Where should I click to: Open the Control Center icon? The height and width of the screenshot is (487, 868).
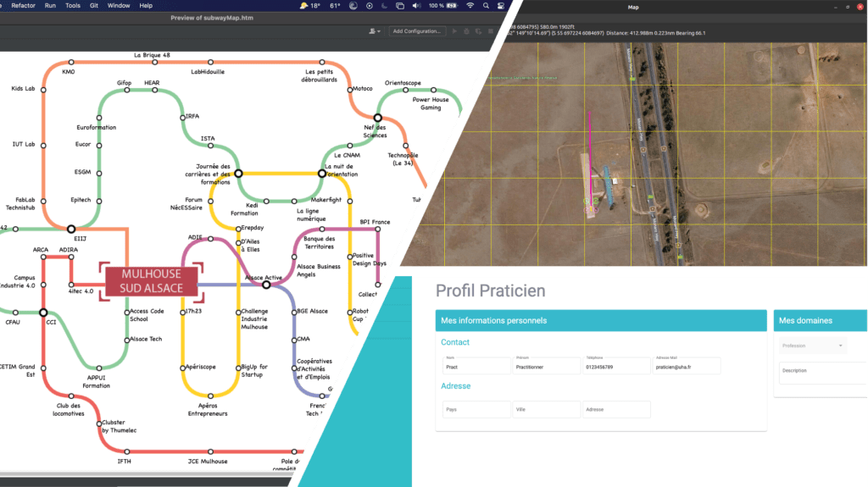[x=500, y=6]
